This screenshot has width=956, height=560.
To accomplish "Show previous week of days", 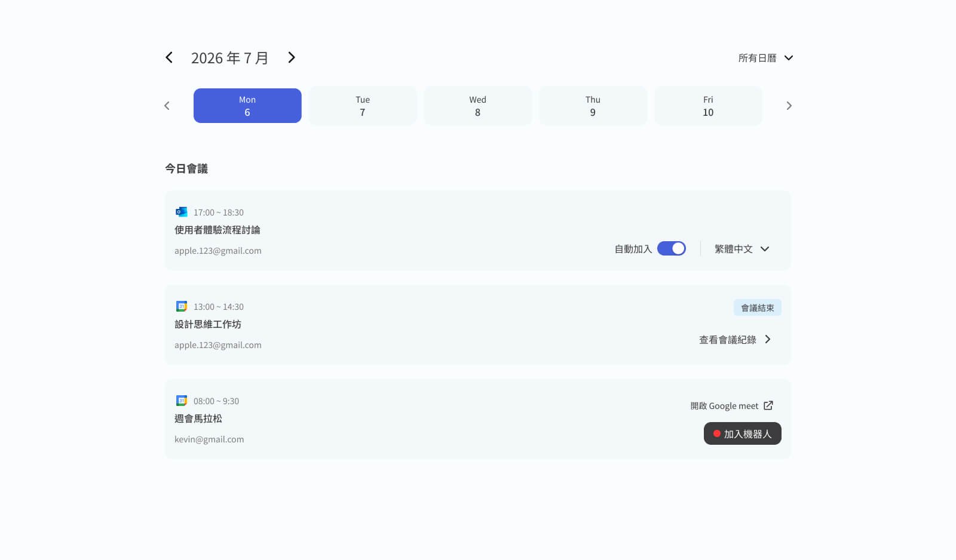I will tap(167, 106).
